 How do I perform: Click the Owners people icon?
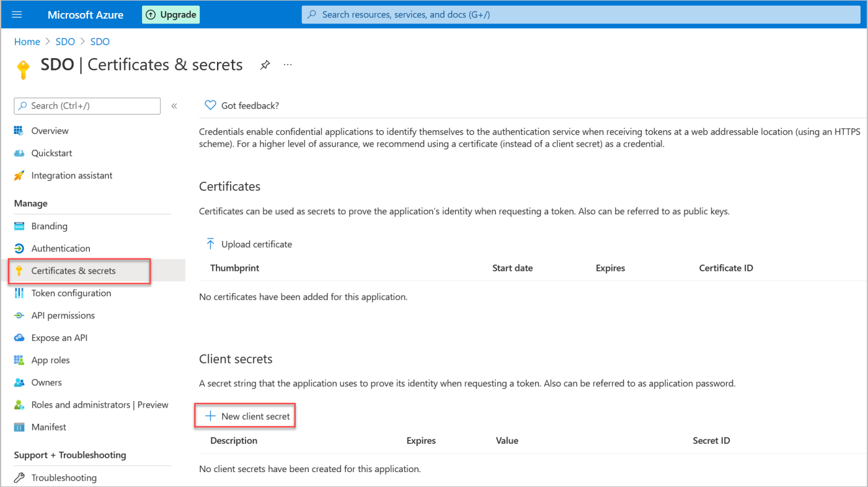coord(19,382)
